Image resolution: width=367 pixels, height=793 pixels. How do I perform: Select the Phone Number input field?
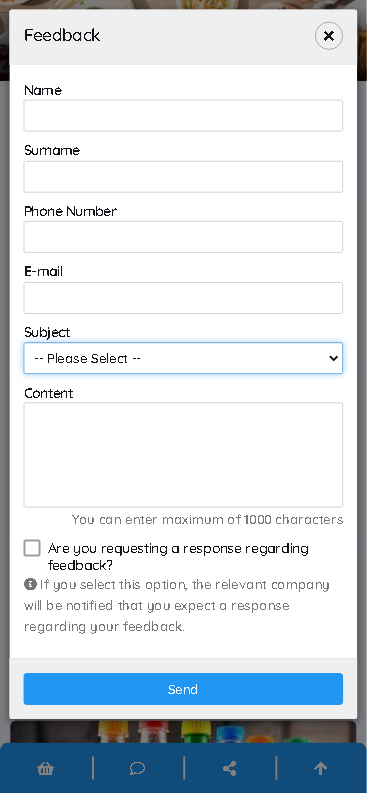(x=183, y=237)
